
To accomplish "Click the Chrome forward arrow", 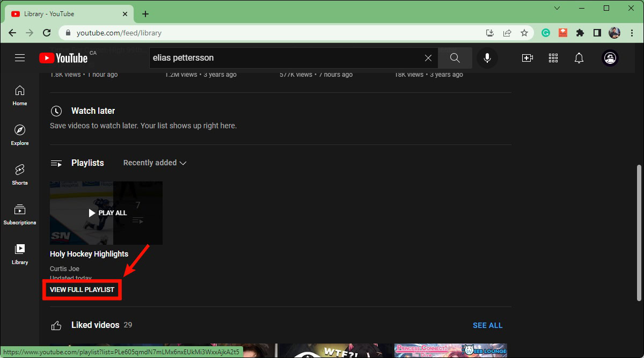I will [x=30, y=33].
